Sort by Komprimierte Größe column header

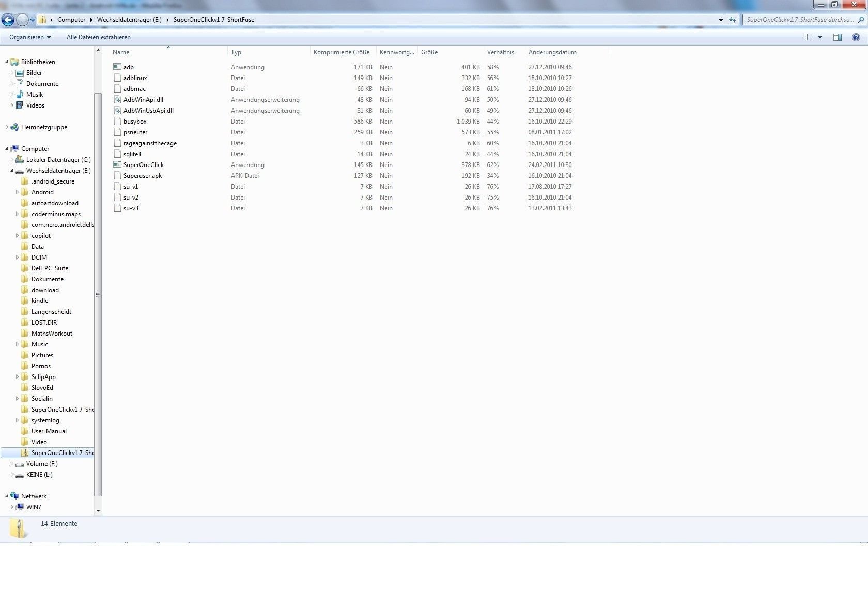click(342, 52)
